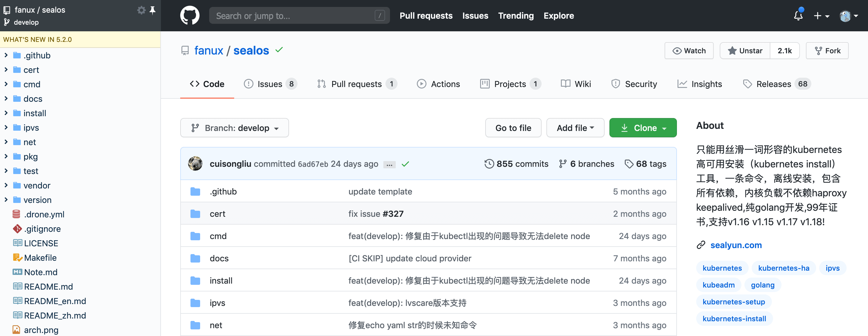Click Note.md markdown icon in sidebar
Image resolution: width=868 pixels, height=336 pixels.
(x=17, y=272)
